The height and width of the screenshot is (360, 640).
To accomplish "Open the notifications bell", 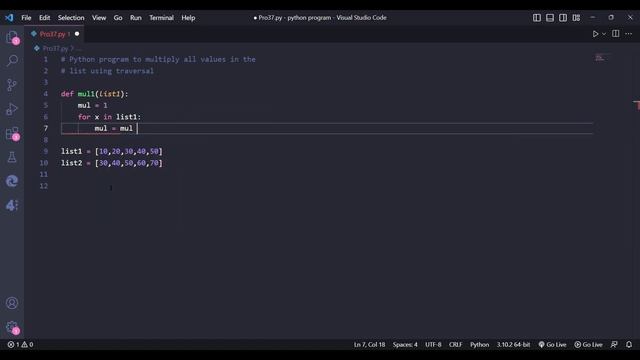I will tap(629, 344).
